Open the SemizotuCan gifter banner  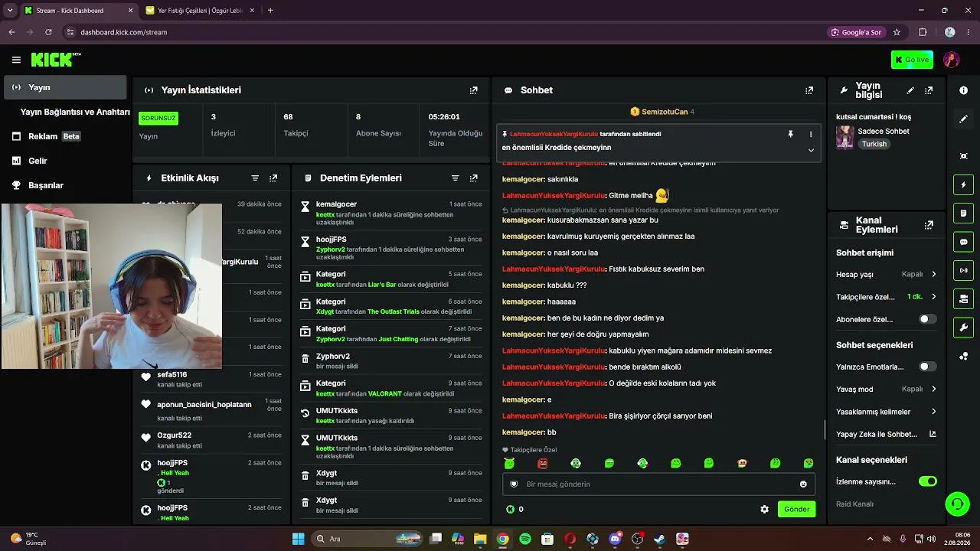tap(662, 112)
